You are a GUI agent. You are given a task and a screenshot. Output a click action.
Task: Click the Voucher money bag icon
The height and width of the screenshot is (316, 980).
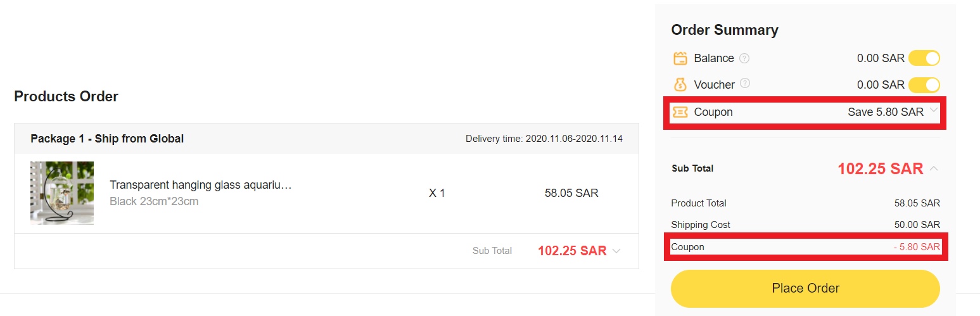click(x=680, y=85)
